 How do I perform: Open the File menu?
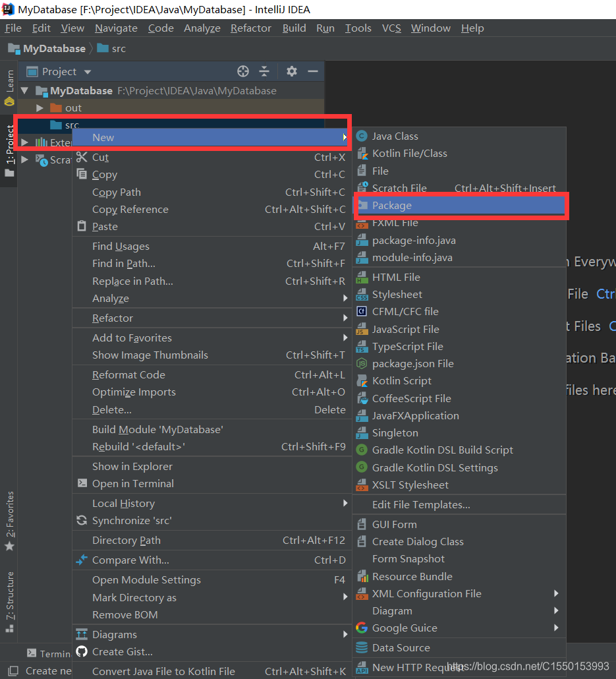(13, 28)
